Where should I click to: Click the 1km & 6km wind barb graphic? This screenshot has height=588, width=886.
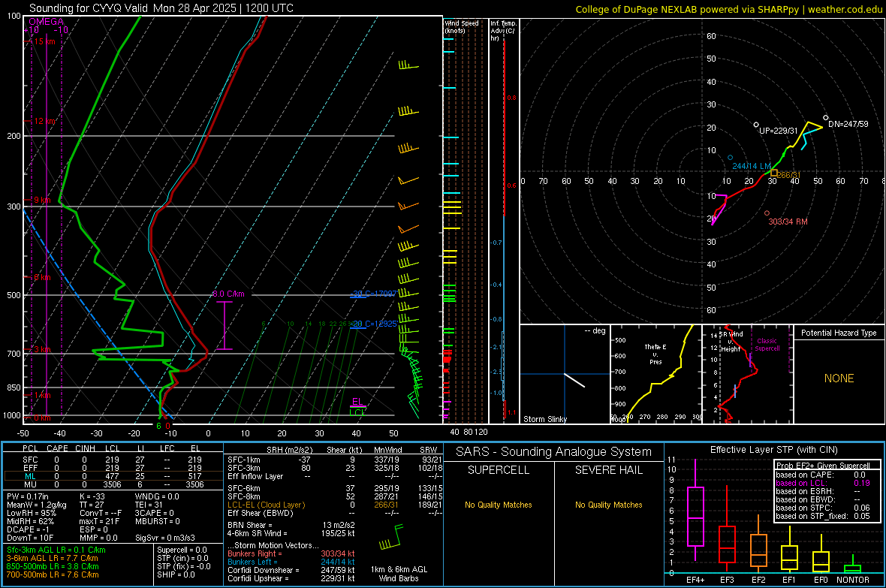point(391,538)
